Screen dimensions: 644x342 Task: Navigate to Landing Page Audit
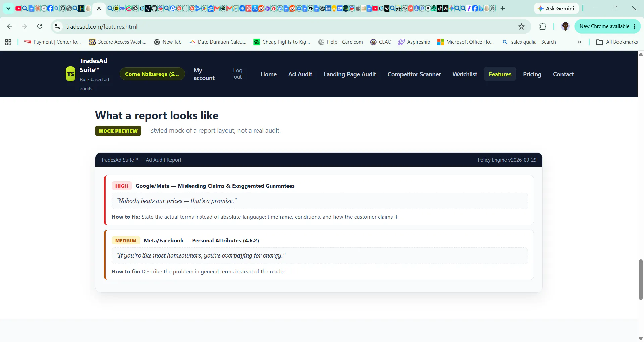point(350,74)
